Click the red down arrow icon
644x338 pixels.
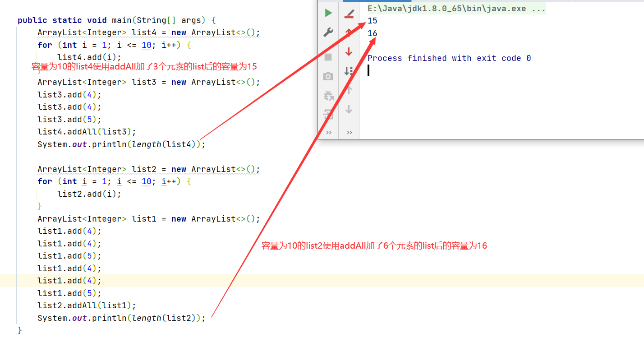point(349,51)
